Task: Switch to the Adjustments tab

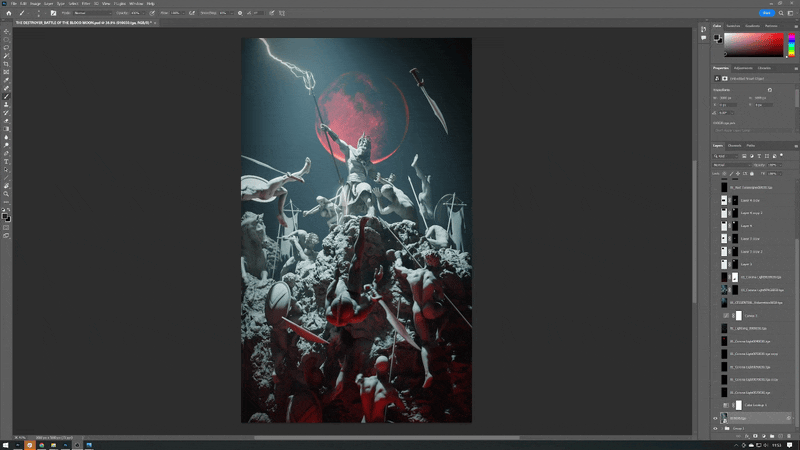Action: click(743, 68)
